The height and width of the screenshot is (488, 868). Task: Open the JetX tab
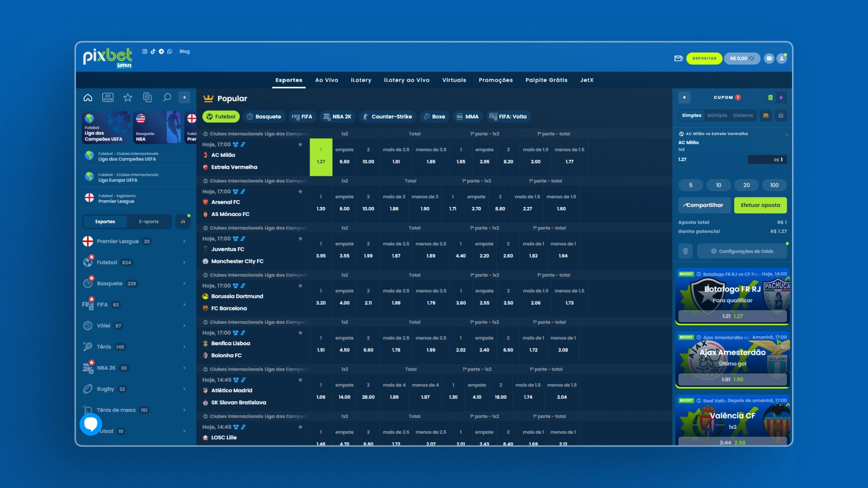tap(587, 80)
